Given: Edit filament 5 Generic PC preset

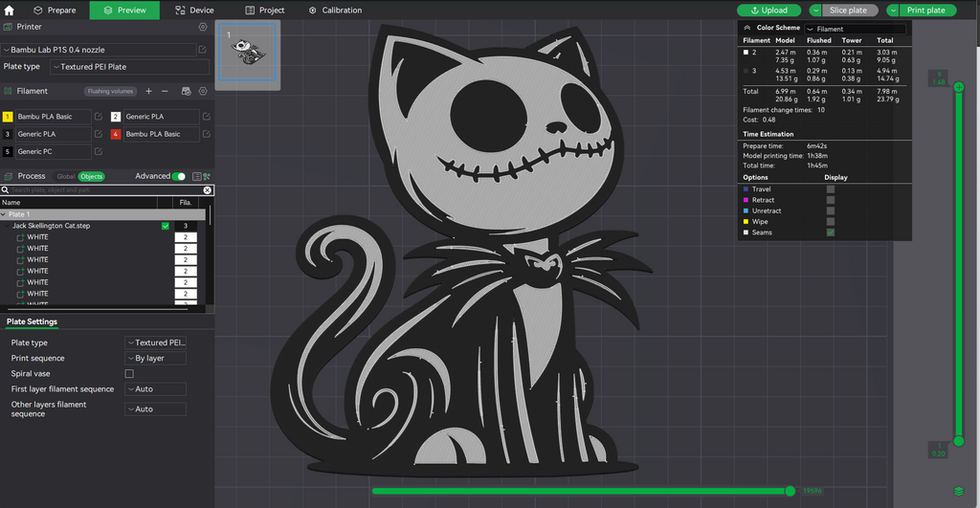Looking at the screenshot, I should click(99, 152).
